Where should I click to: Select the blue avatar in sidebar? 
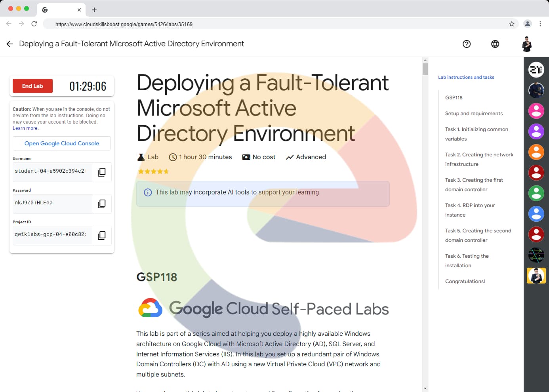point(536,214)
